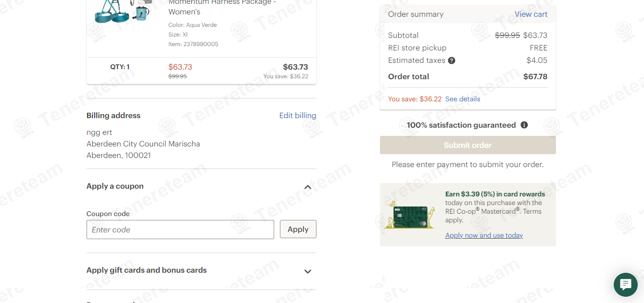
Task: Open the live chat bubble icon
Action: (625, 284)
